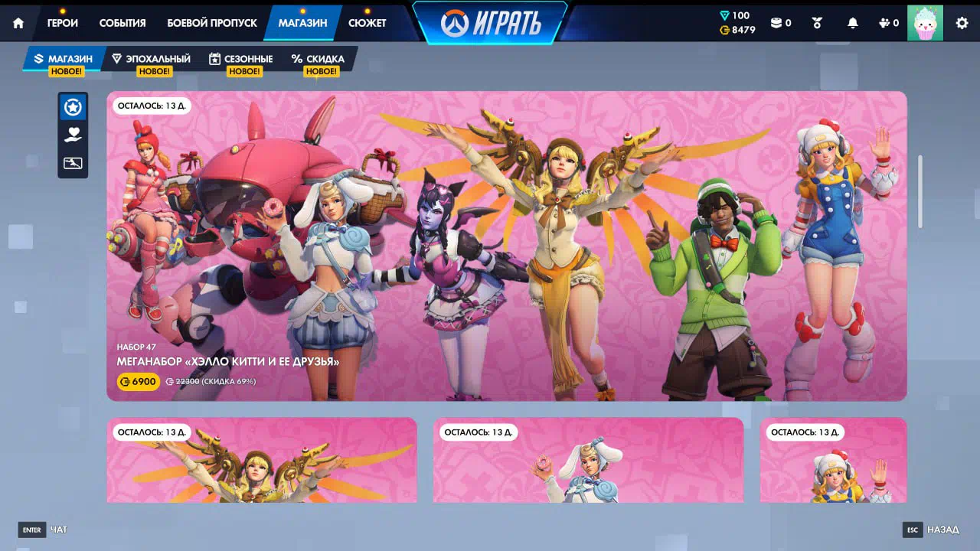Image resolution: width=980 pixels, height=551 pixels.
Task: Open the Hello Kitty mega bundle banner
Action: point(506,246)
